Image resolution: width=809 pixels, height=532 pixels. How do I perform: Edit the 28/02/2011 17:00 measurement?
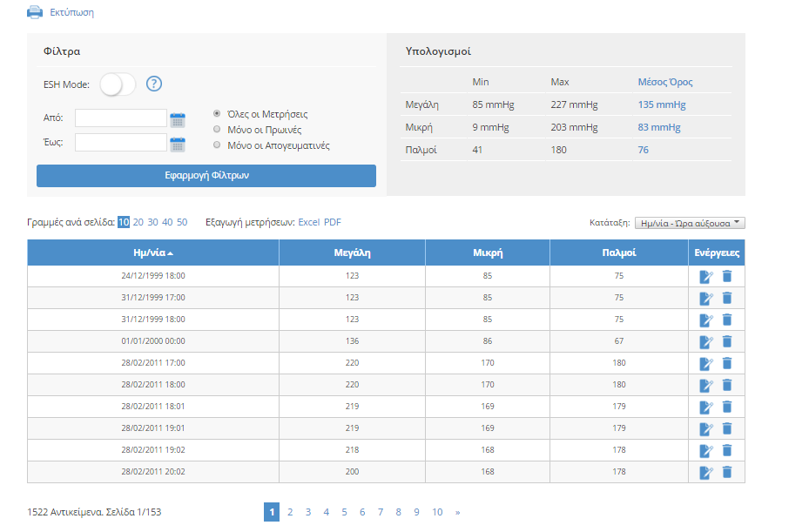pyautogui.click(x=706, y=363)
